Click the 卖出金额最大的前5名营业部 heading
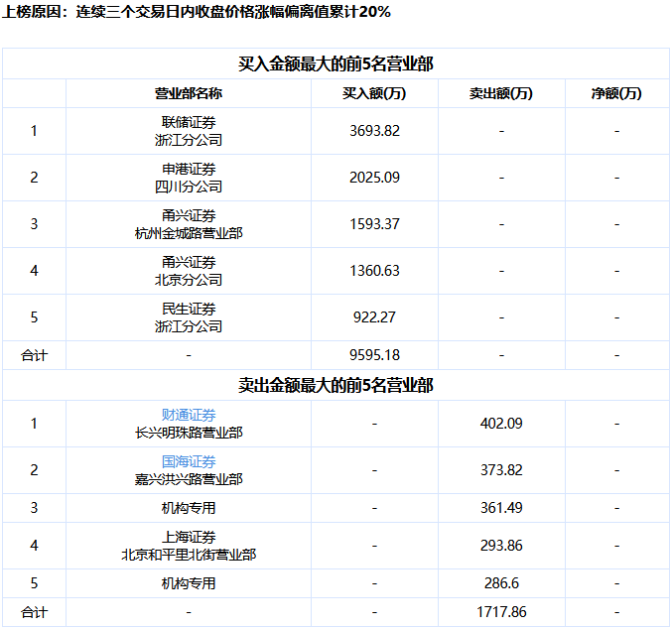The height and width of the screenshot is (629, 672). (x=336, y=385)
